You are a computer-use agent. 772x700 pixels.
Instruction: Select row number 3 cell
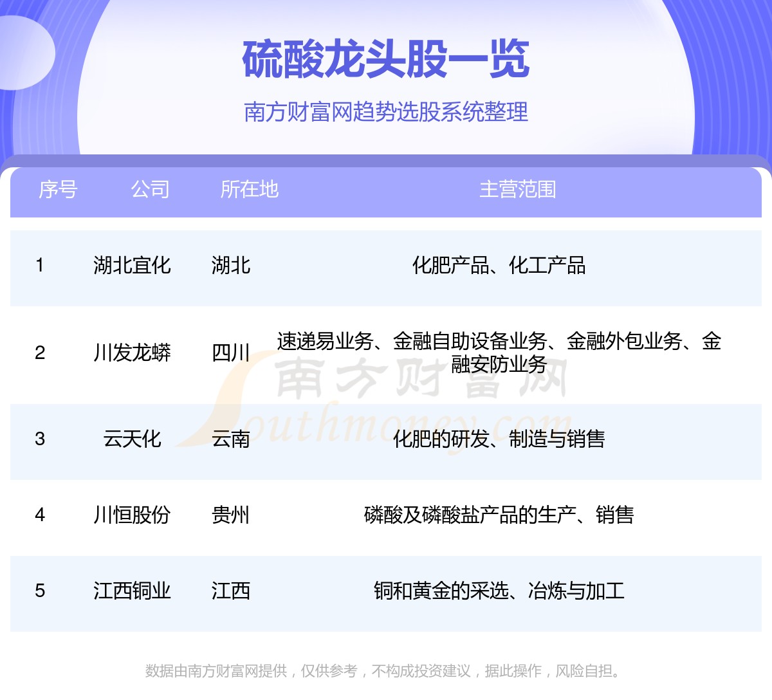coord(40,439)
